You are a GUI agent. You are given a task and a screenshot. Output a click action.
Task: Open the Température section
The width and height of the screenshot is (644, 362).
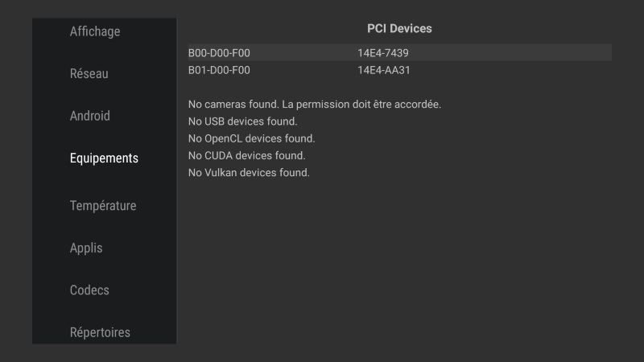[103, 206]
